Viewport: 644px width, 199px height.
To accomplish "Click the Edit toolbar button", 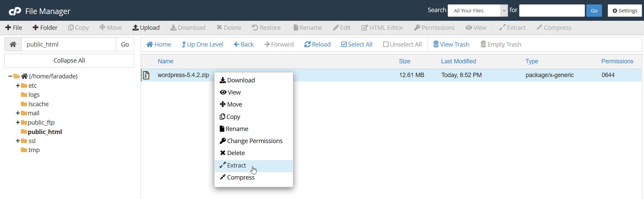I will click(x=342, y=27).
